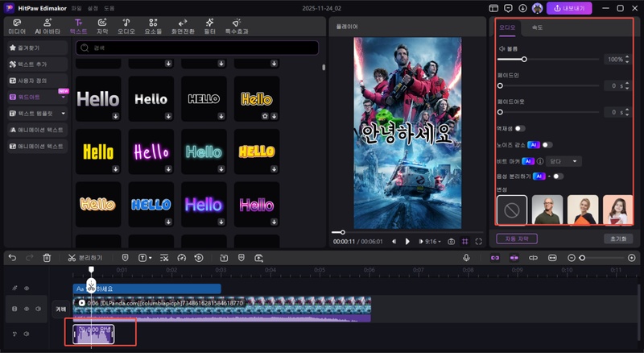Image resolution: width=644 pixels, height=353 pixels.
Task: Open the AI 아바타 panel
Action: pos(47,25)
